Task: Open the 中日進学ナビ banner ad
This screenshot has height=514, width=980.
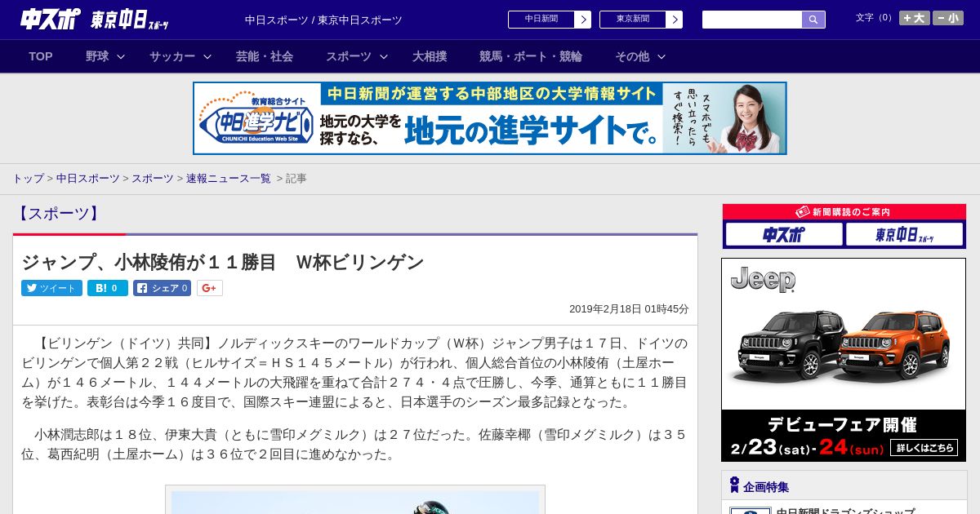Action: [x=490, y=118]
